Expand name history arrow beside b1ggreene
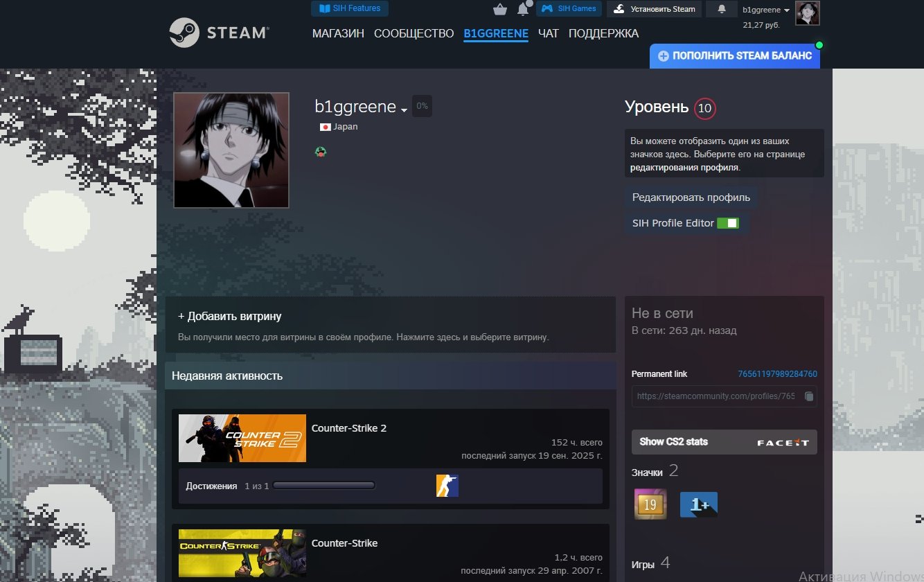 pos(404,110)
